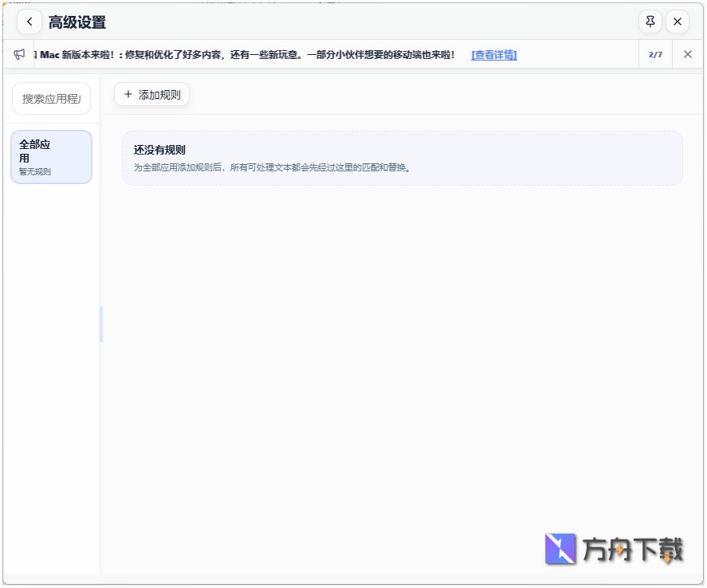Click the back arrow to exit 高级设置
Image resolution: width=707 pixels, height=588 pixels.
pos(29,22)
